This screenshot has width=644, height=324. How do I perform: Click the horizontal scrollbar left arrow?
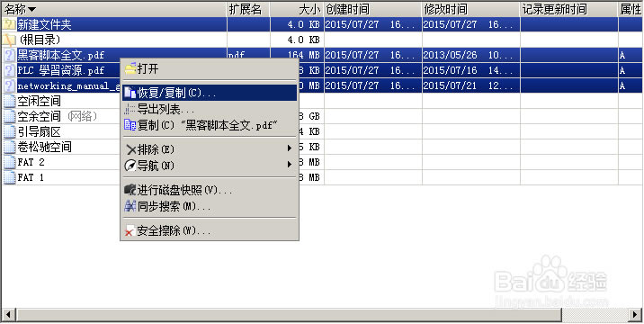point(9,315)
